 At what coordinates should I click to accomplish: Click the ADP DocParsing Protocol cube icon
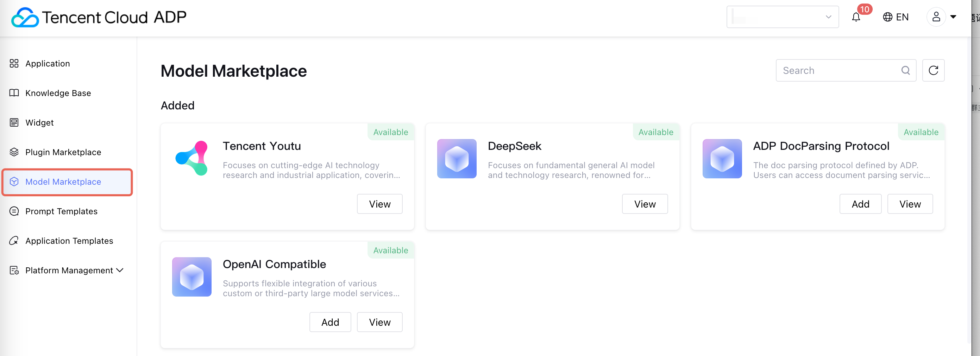point(722,159)
